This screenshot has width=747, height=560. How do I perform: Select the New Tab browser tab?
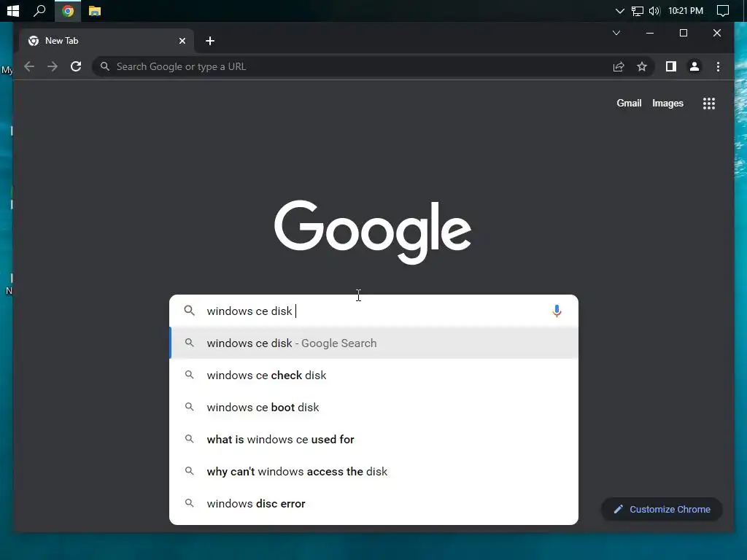click(x=106, y=41)
